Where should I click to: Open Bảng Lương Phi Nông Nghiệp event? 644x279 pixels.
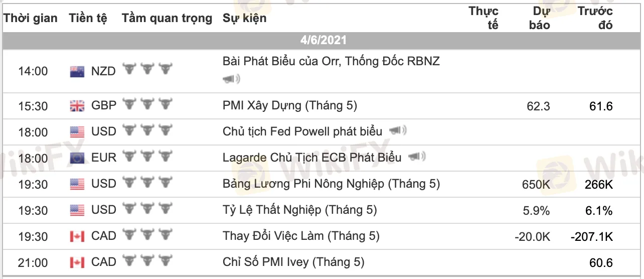[331, 184]
